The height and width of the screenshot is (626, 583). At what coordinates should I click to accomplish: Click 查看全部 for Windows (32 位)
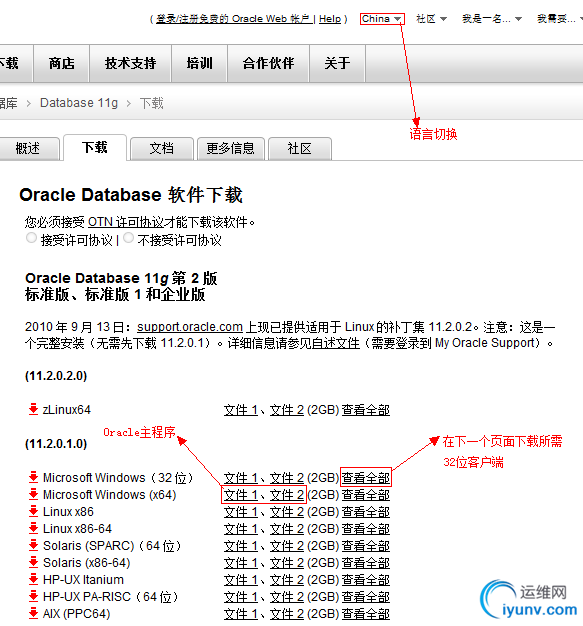pyautogui.click(x=366, y=478)
